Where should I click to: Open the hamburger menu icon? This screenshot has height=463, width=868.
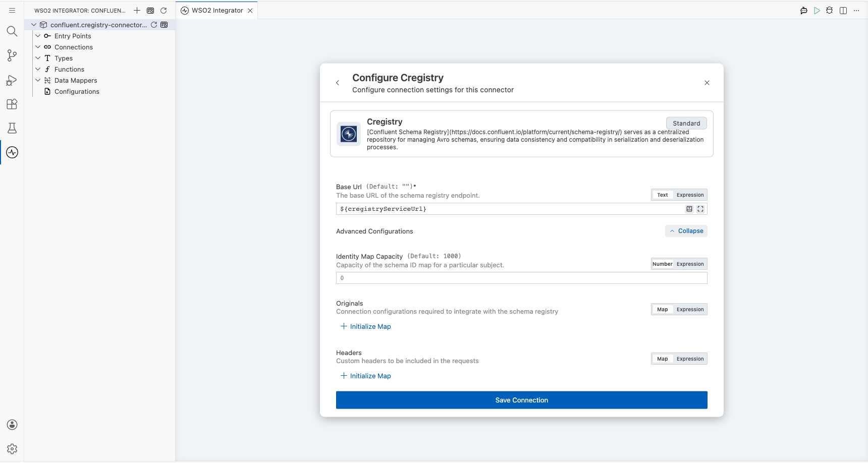12,10
